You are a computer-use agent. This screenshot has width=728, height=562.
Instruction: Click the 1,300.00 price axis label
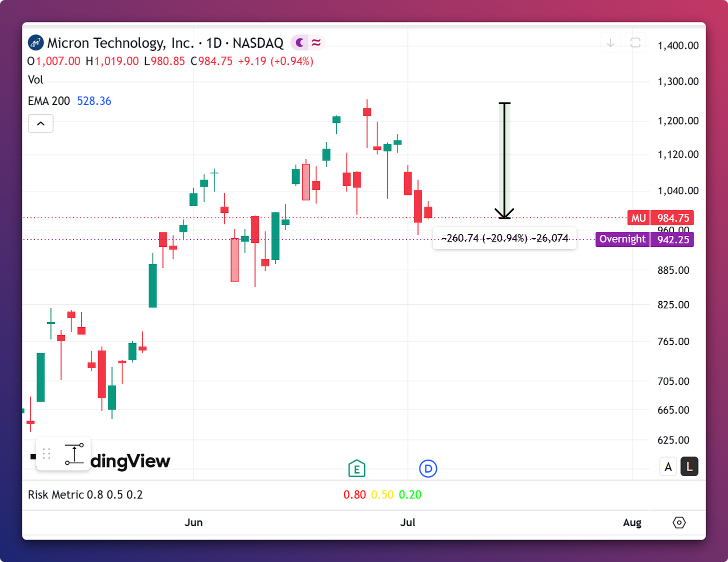tap(678, 81)
